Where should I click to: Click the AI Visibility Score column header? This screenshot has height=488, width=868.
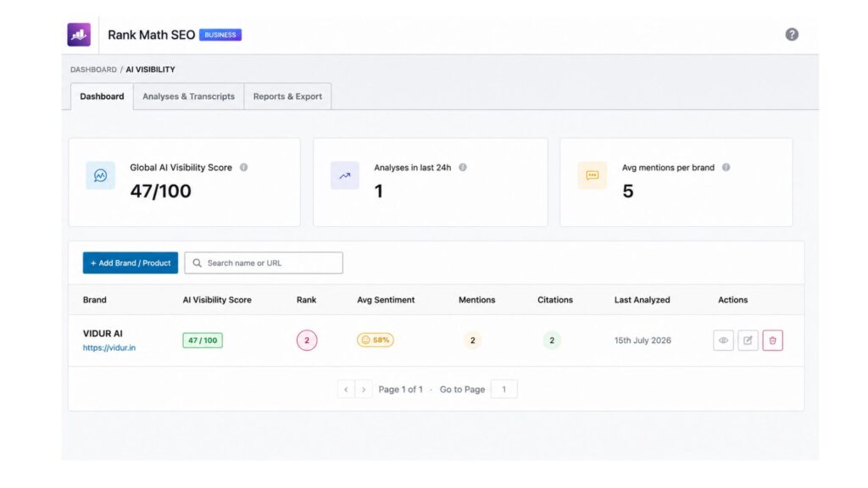tap(217, 300)
